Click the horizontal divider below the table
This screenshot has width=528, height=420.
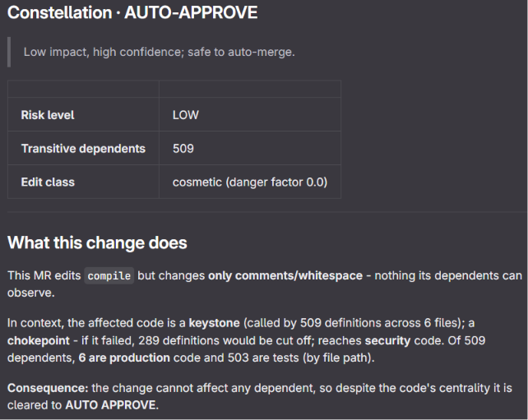point(267,212)
